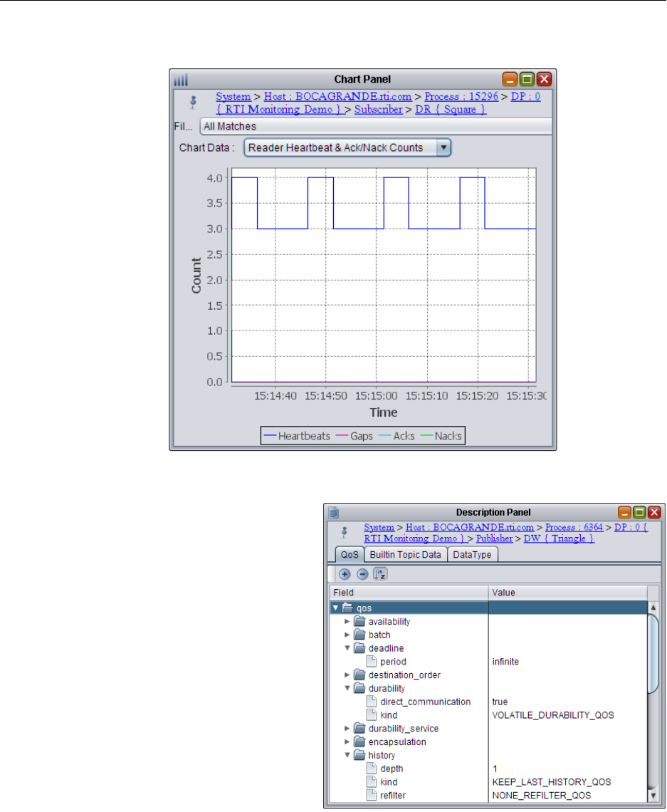Switch to the Builtin Topic Data tab
Viewport: 667px width, 812px height.
pos(405,555)
